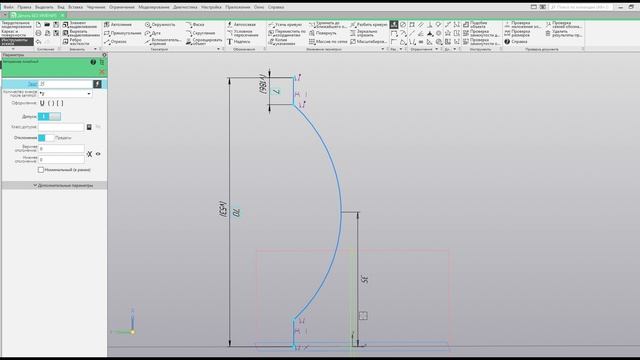Click the Верхнее отклонение field
The height and width of the screenshot is (360, 640).
(x=61, y=149)
